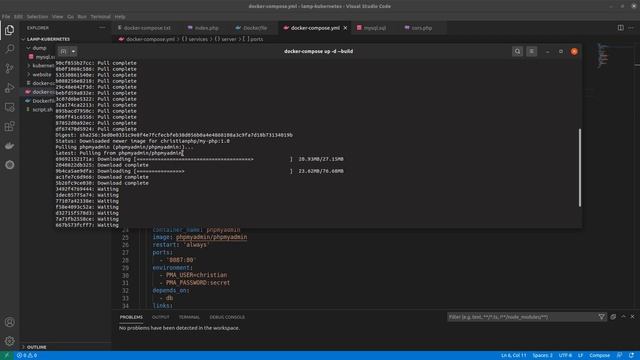This screenshot has height=360, width=640.
Task: Open Explorer panel More Actions ellipsis
Action: click(102, 28)
